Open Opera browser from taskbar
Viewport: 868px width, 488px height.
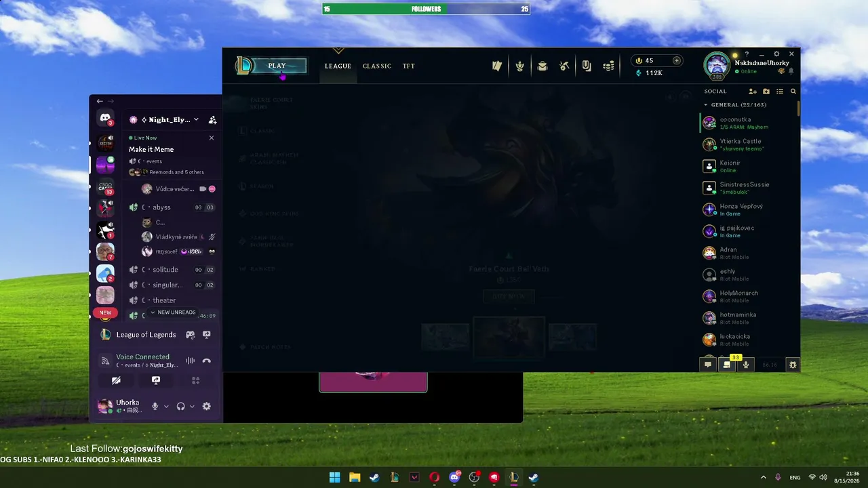tap(435, 477)
